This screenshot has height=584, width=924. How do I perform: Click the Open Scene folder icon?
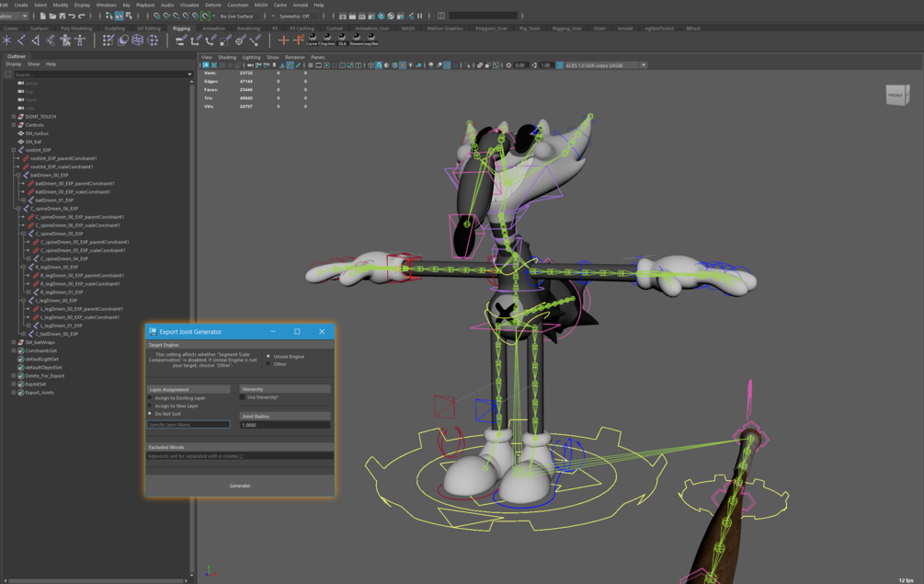(52, 16)
